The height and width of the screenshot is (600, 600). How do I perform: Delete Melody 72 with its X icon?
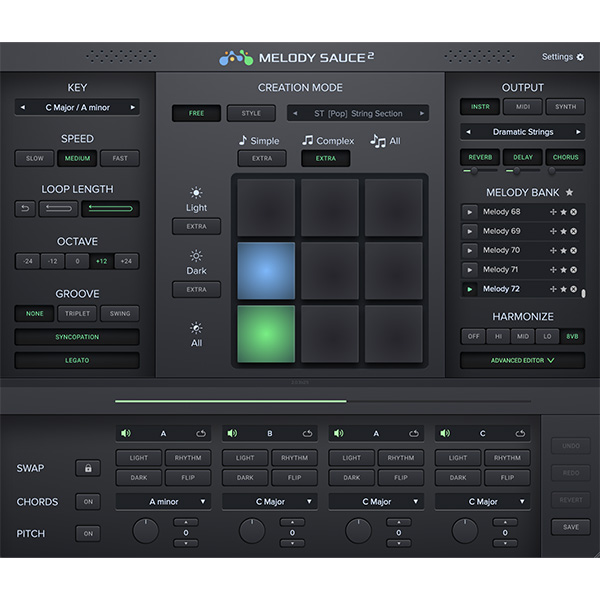point(573,289)
